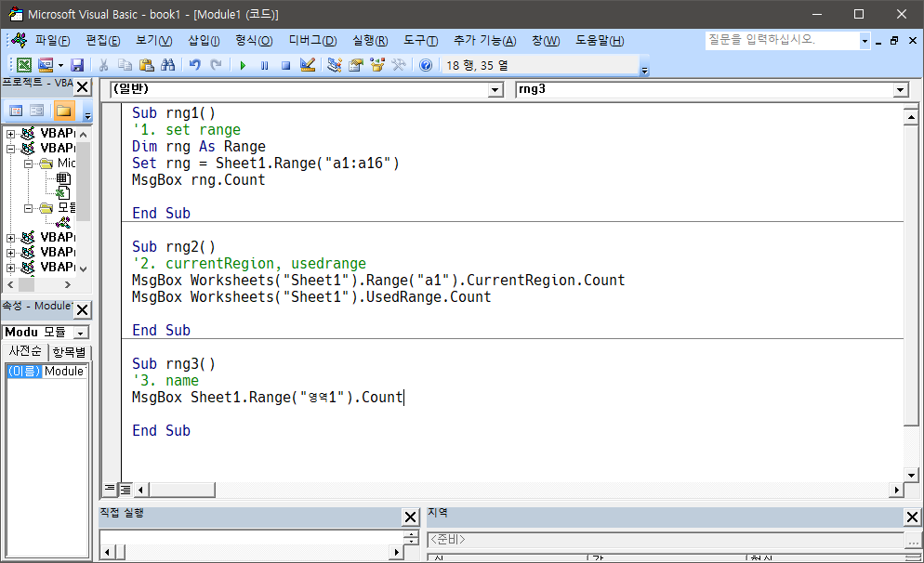Save the project with the floppy icon

[77, 65]
